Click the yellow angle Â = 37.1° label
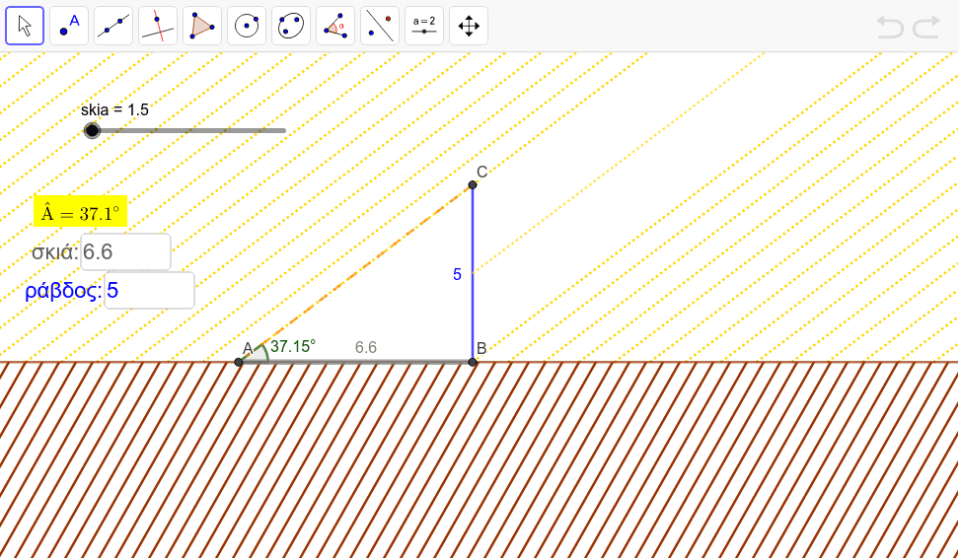The image size is (960, 560). [80, 211]
